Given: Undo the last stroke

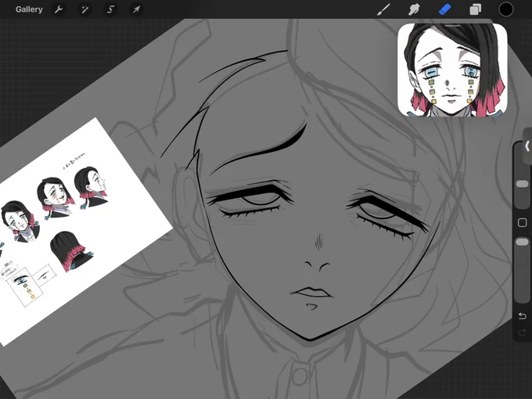Looking at the screenshot, I should (522, 316).
